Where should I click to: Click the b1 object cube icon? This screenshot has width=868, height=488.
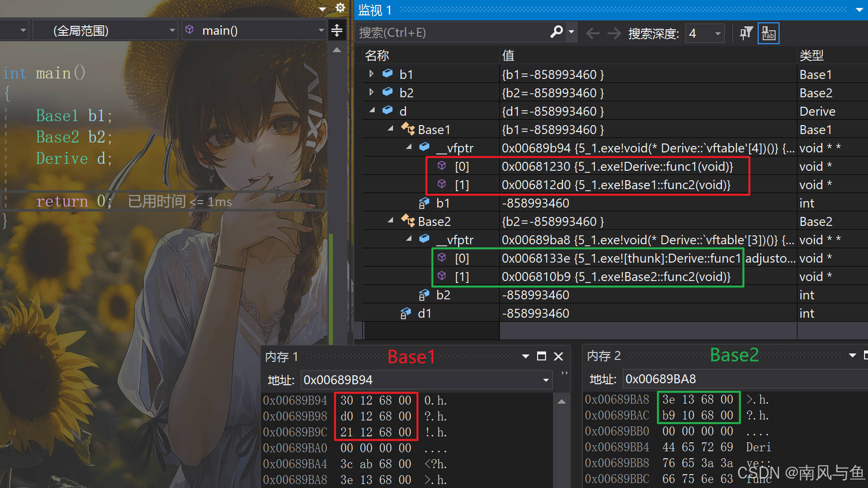[388, 73]
